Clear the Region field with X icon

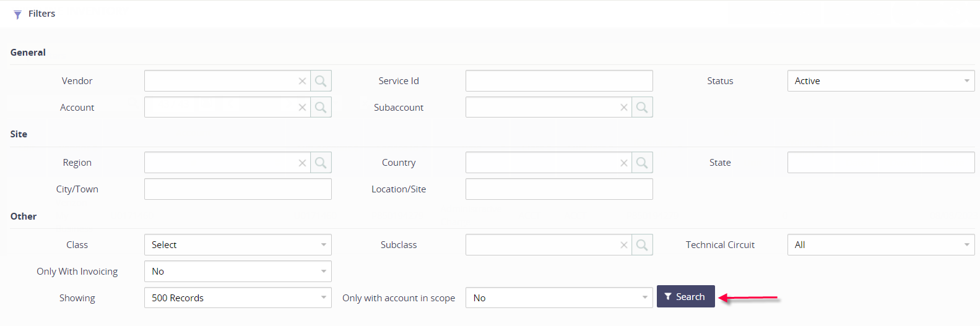point(302,163)
